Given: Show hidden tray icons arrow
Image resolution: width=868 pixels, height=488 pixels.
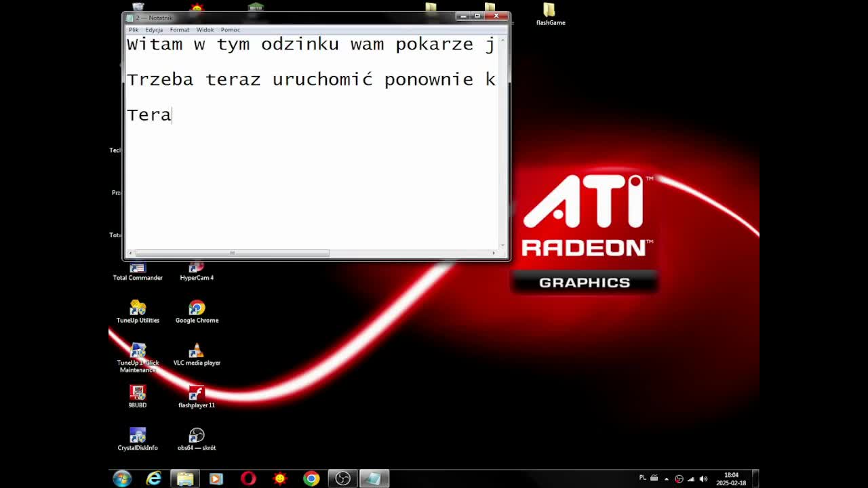Looking at the screenshot, I should (x=667, y=479).
